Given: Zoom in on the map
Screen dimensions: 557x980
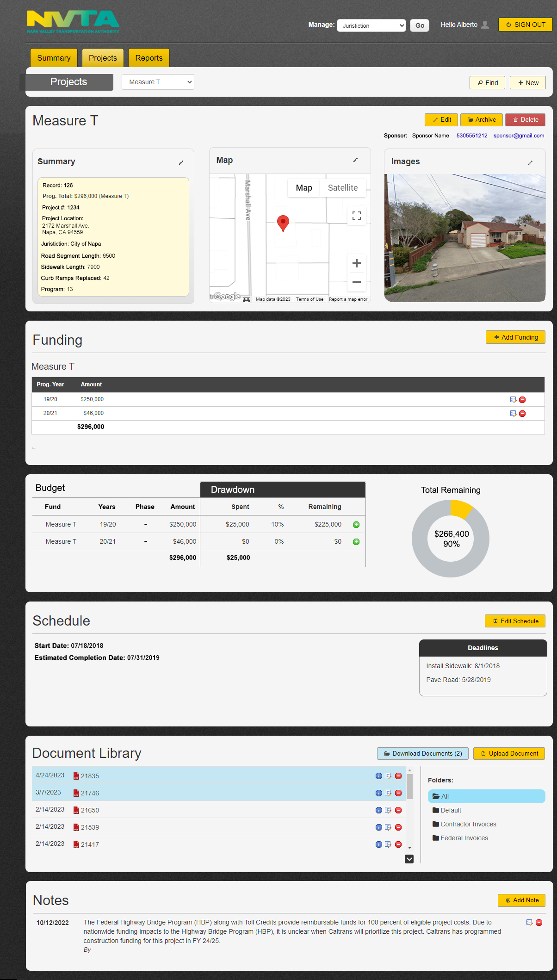Looking at the screenshot, I should coord(356,263).
